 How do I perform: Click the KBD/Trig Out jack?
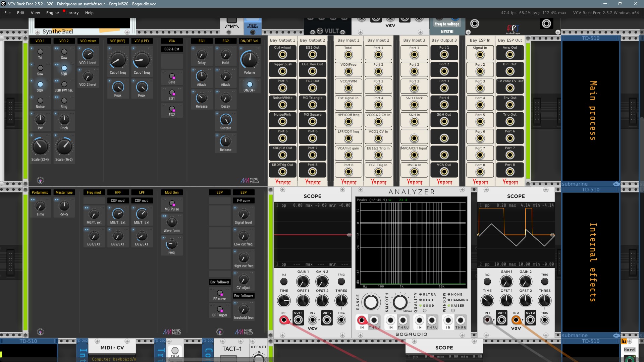coord(283,172)
